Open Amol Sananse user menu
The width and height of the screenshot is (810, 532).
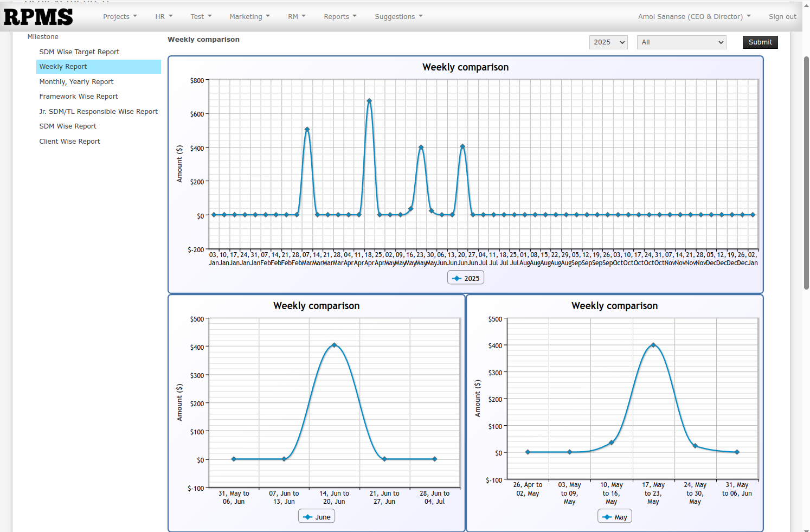tap(694, 17)
